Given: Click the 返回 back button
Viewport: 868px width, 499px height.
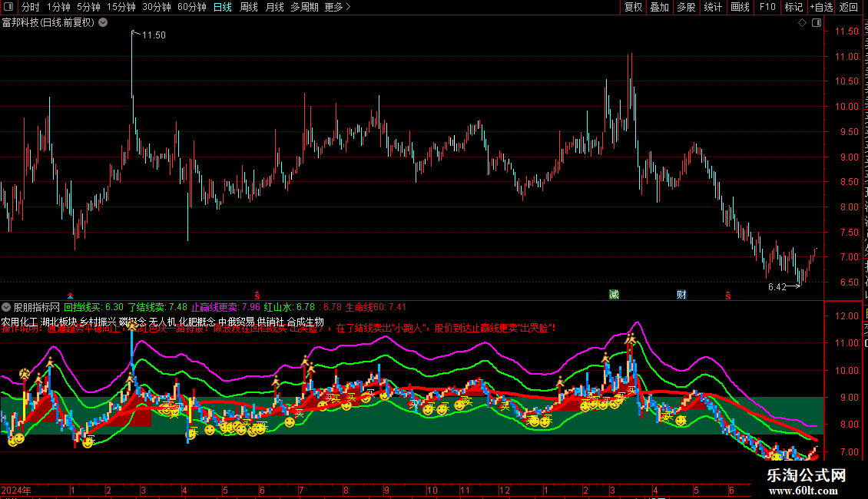Looking at the screenshot, I should pos(848,7).
